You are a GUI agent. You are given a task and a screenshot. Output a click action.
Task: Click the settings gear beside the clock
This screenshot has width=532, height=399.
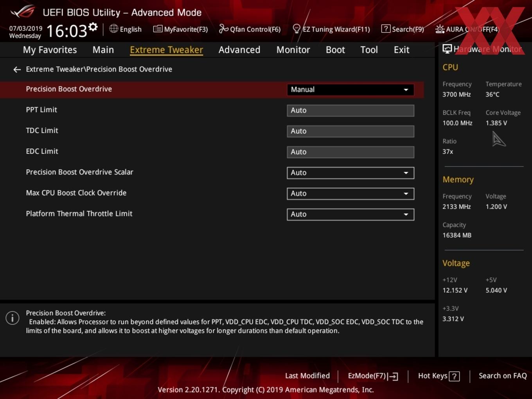93,27
